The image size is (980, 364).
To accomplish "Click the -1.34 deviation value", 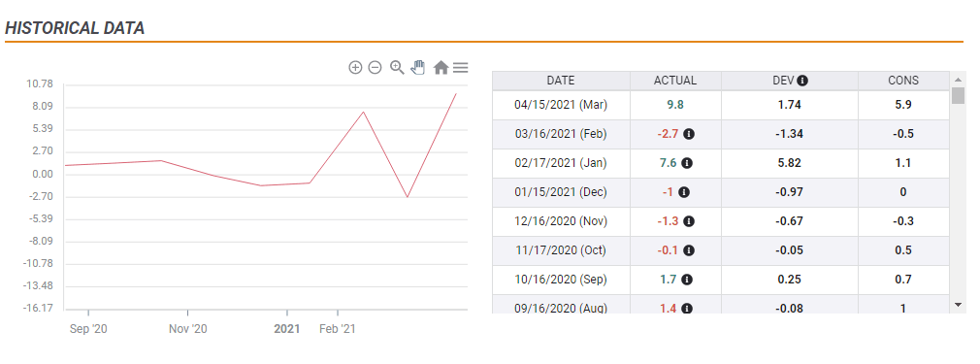I will tap(790, 134).
